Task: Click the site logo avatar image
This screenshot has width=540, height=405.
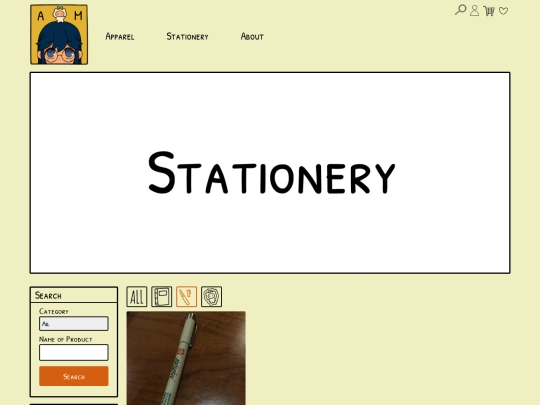Action: click(x=59, y=34)
